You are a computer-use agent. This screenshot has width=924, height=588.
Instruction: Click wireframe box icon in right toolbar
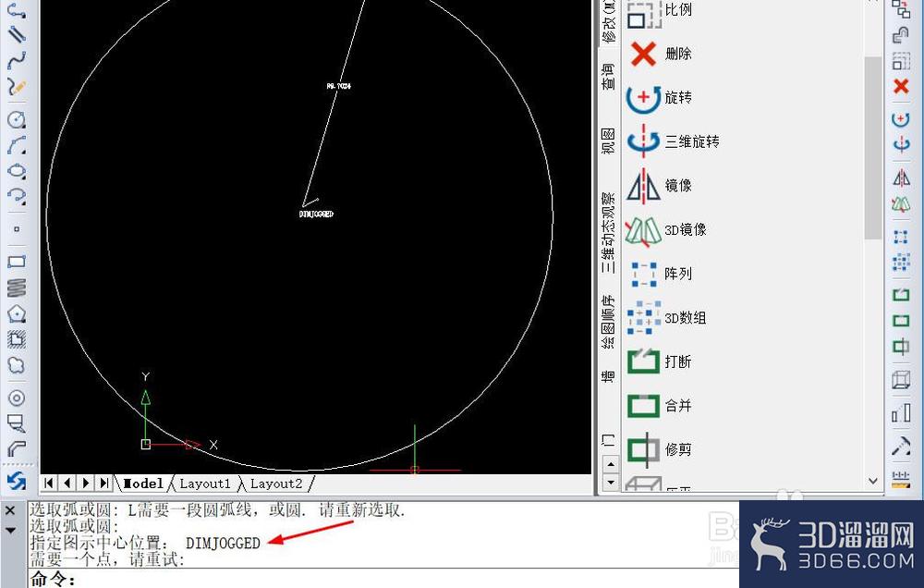click(x=901, y=379)
